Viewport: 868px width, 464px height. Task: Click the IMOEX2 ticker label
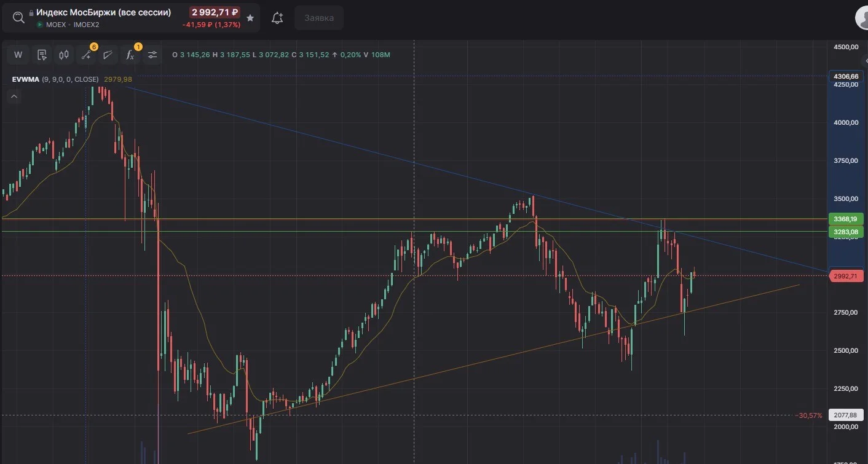coord(87,25)
